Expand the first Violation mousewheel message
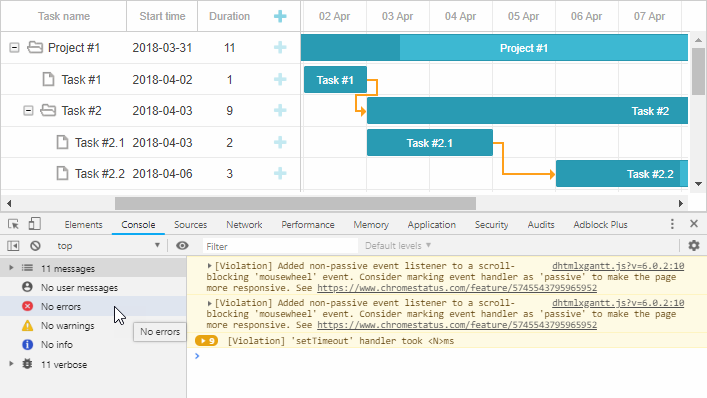 click(209, 266)
